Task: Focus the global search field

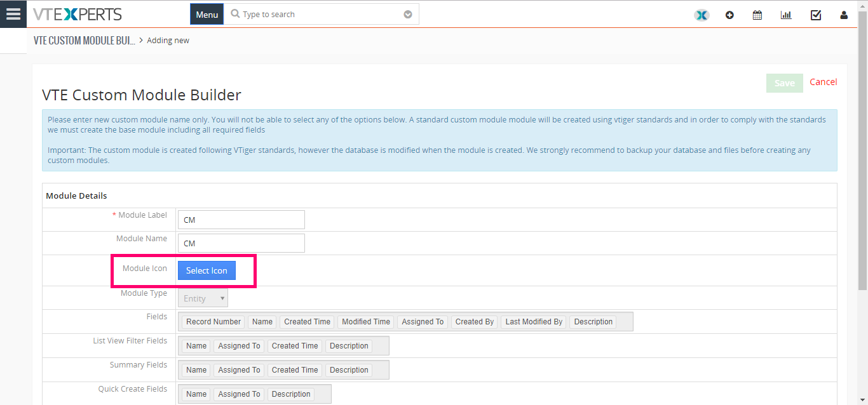Action: coord(321,14)
